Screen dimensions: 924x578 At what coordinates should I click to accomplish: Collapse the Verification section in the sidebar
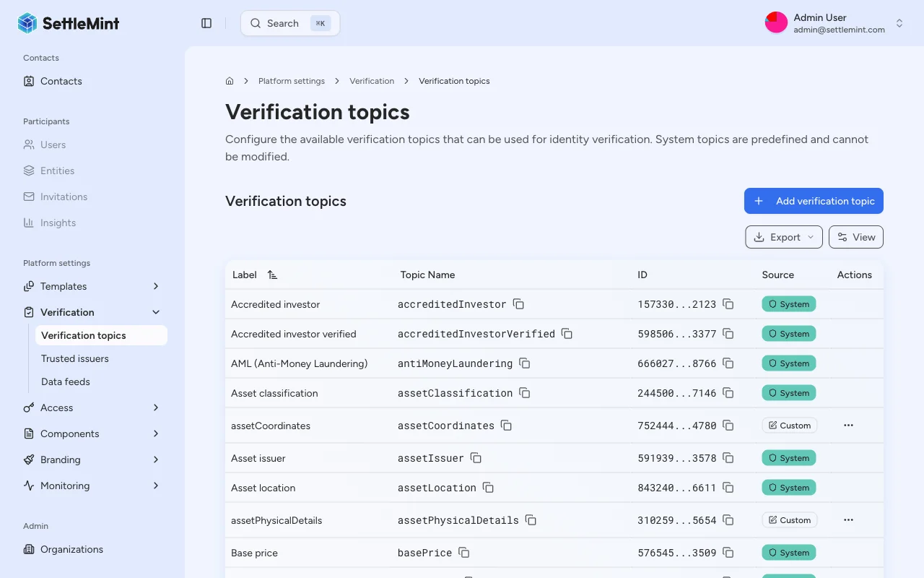click(155, 312)
